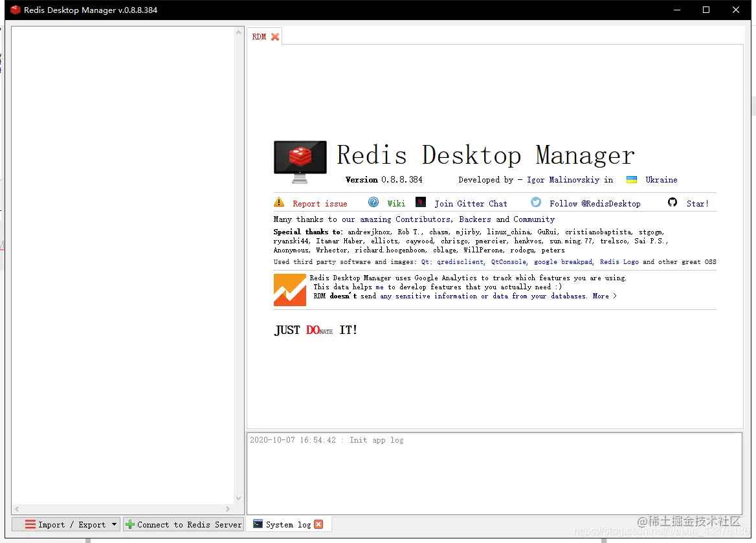This screenshot has width=756, height=543.
Task: Click the Version 0.8.8.384 text
Action: [384, 180]
